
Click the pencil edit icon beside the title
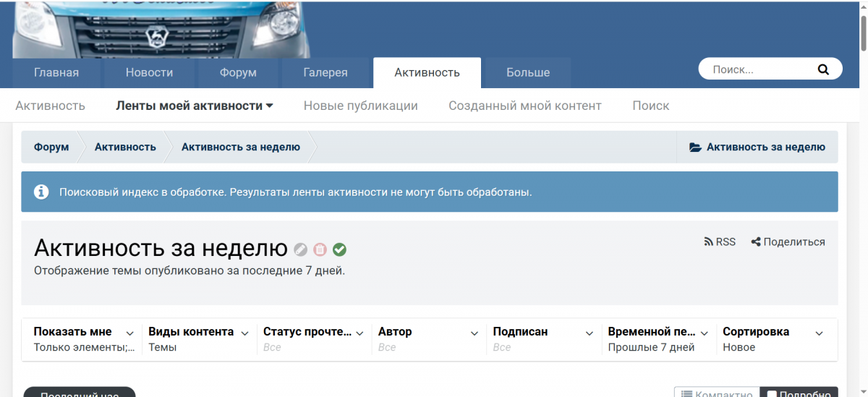coord(301,249)
